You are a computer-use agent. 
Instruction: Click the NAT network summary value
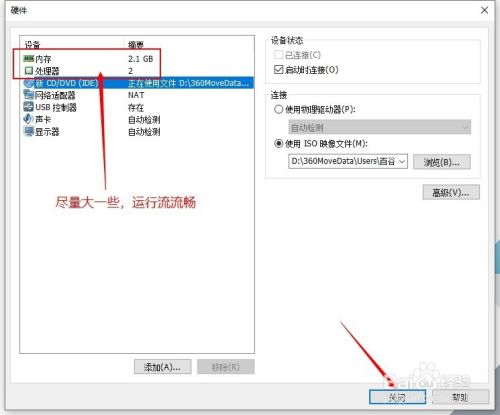[x=136, y=95]
